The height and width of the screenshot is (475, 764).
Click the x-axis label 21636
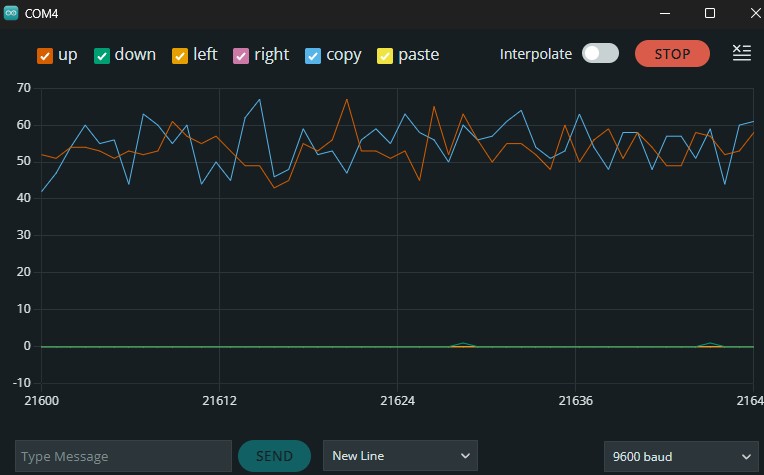pos(575,400)
